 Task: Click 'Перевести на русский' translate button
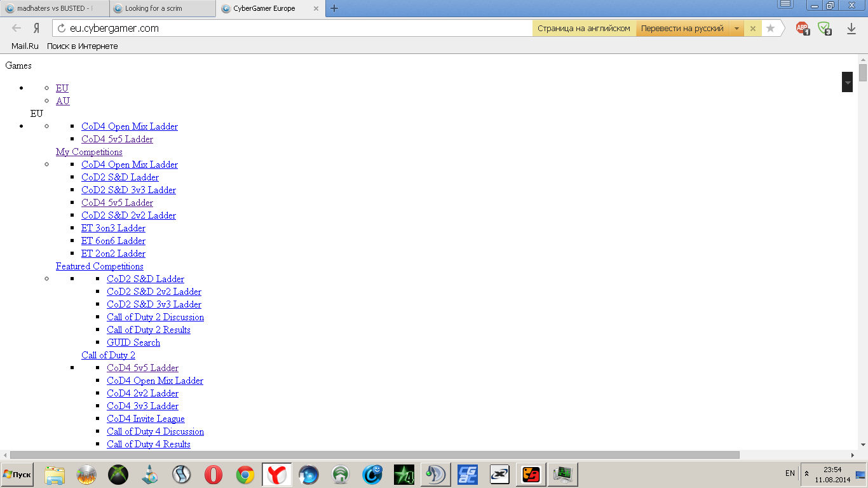[682, 28]
